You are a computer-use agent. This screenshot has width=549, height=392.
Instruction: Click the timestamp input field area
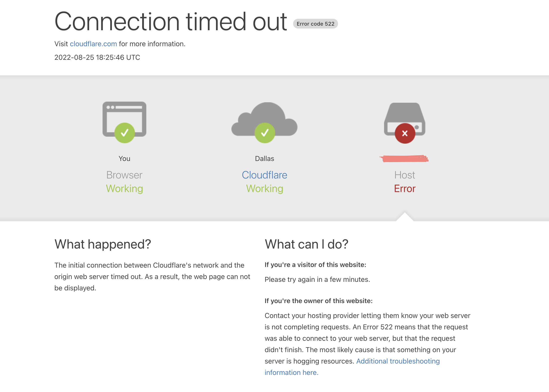pyautogui.click(x=97, y=57)
